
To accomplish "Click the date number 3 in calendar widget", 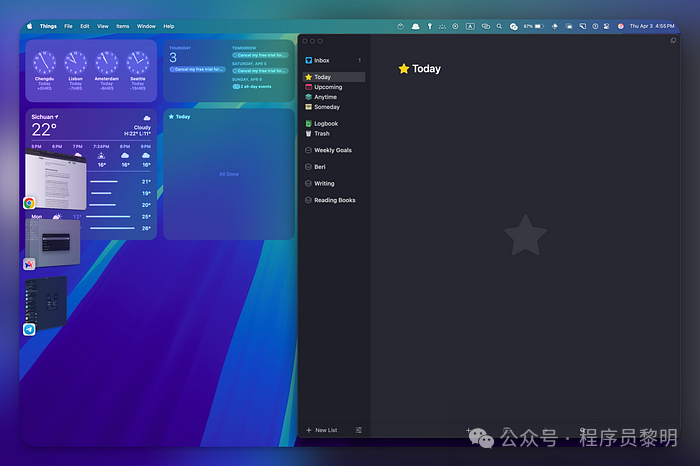I will click(173, 58).
